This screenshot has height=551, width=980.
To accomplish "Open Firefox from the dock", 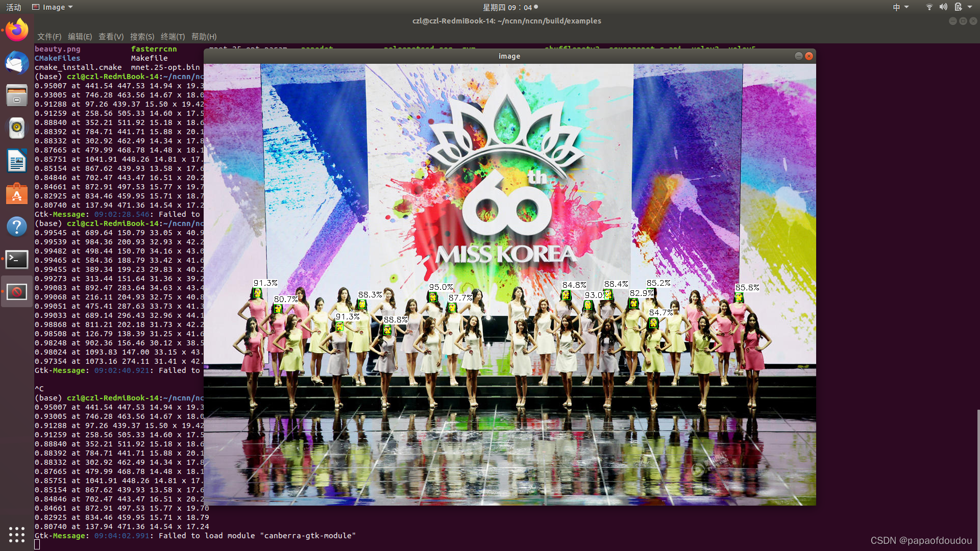I will pos(17,30).
